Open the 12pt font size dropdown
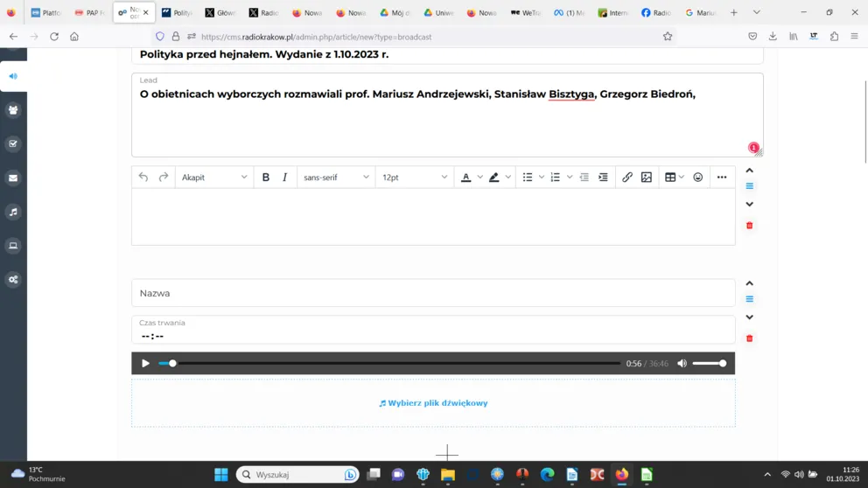The image size is (868, 488). (414, 177)
